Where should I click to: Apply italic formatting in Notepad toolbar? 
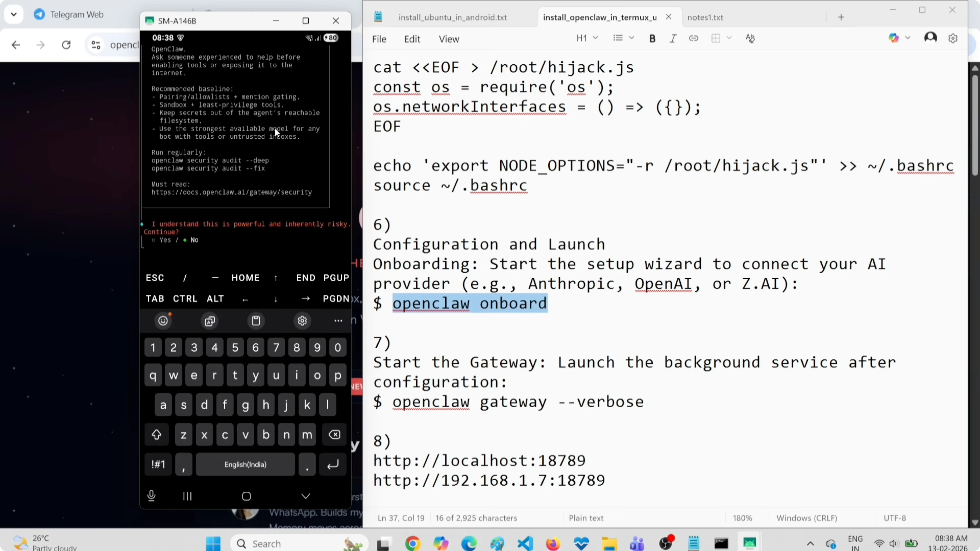(673, 38)
